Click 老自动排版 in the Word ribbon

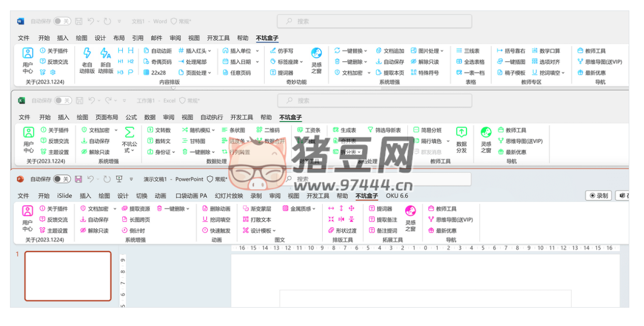point(87,61)
